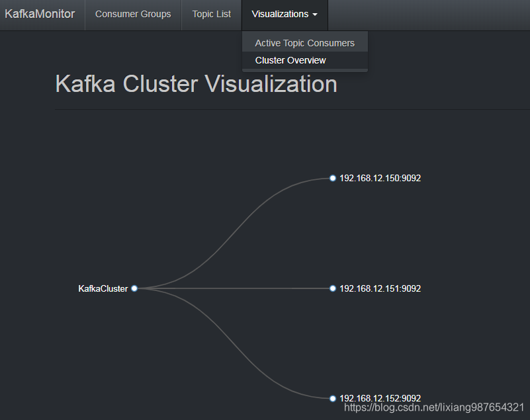
Task: Choose Cluster Overview from the dropdown
Action: [305, 60]
